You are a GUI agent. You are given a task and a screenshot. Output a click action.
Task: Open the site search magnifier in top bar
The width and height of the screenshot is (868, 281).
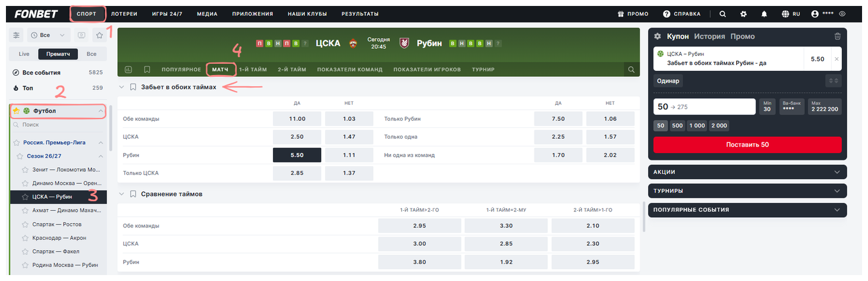click(722, 14)
